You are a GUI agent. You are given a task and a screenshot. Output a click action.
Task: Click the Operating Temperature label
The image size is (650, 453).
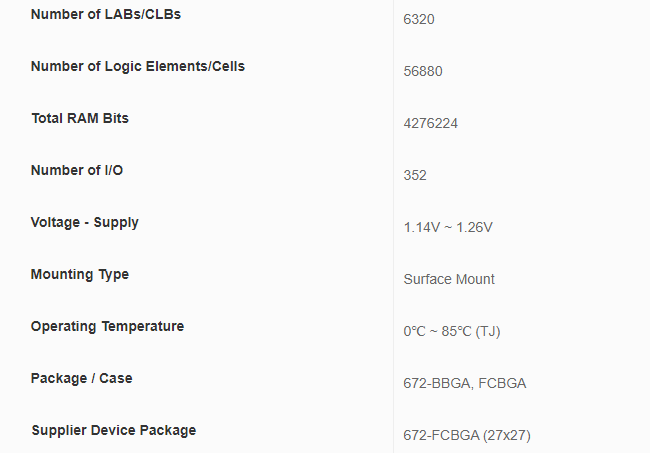point(108,326)
